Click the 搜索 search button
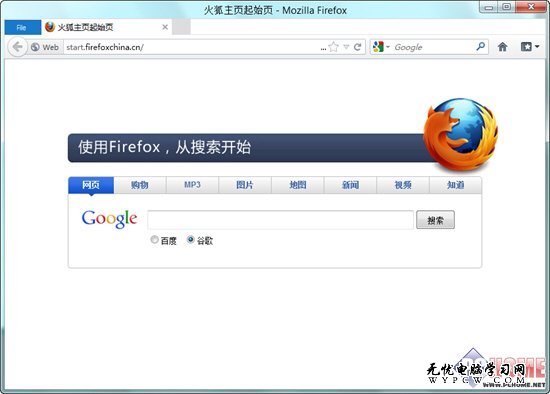The width and height of the screenshot is (550, 394). [x=435, y=220]
